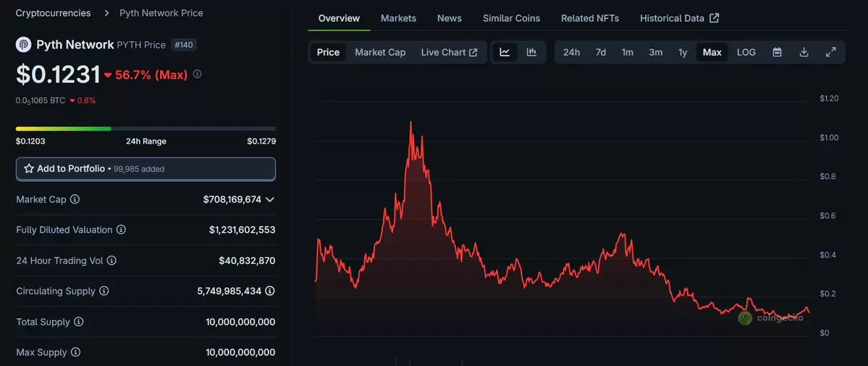Click Max Supply info icon
This screenshot has width=868, height=366.
76,352
